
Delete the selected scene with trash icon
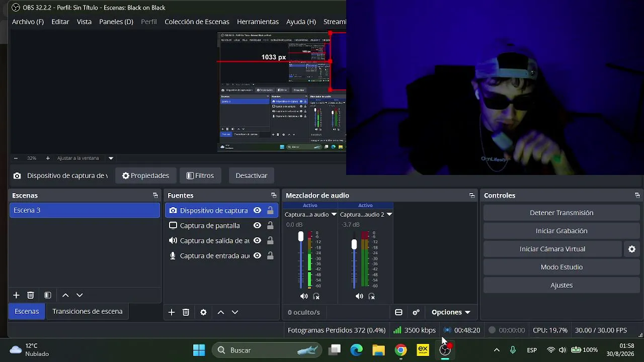(31, 295)
